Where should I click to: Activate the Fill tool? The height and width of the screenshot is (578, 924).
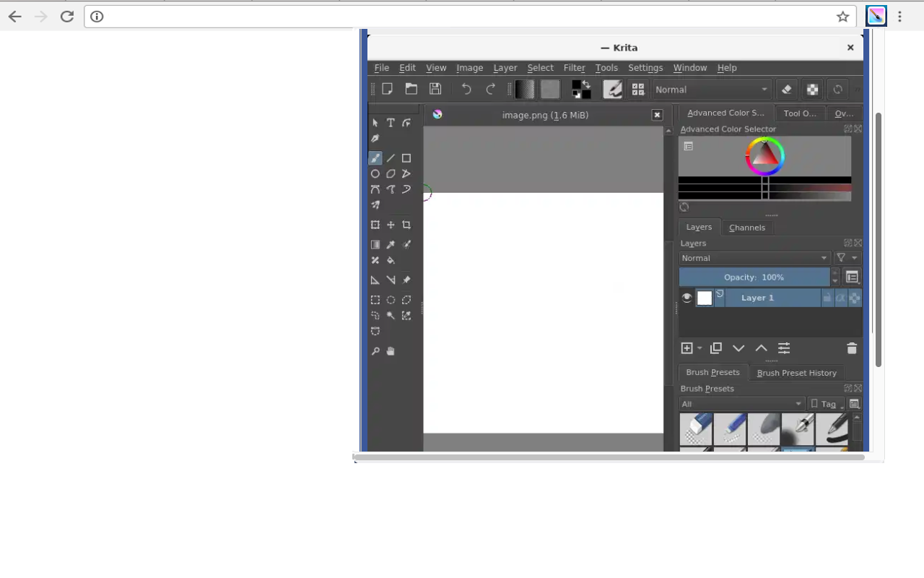pos(391,260)
